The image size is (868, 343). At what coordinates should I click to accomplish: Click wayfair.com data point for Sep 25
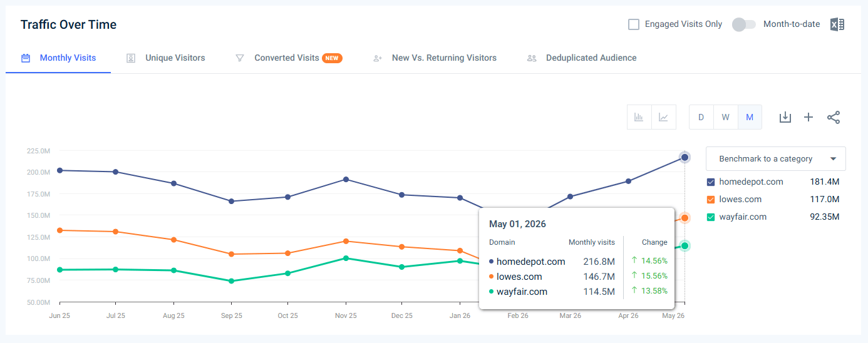pos(231,281)
